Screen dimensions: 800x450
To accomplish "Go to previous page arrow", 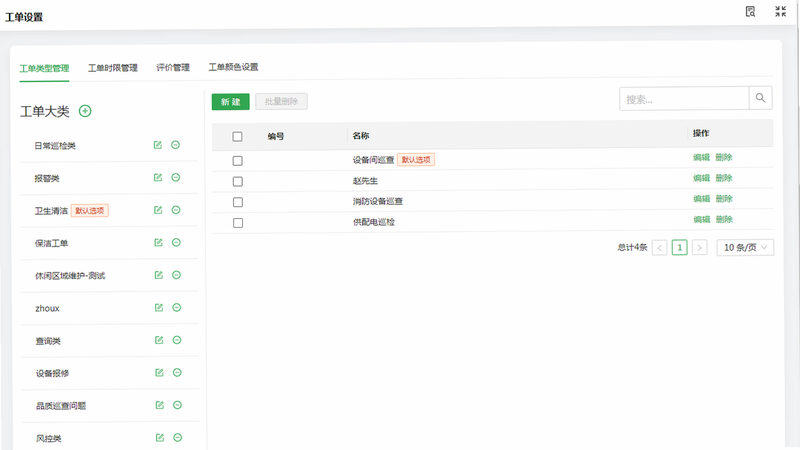I will [x=660, y=248].
